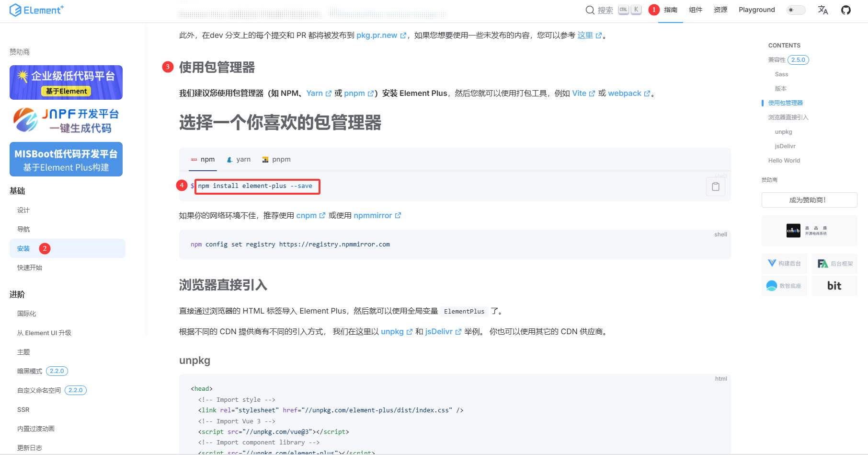Select the npm tab
This screenshot has width=868, height=455.
(x=203, y=160)
